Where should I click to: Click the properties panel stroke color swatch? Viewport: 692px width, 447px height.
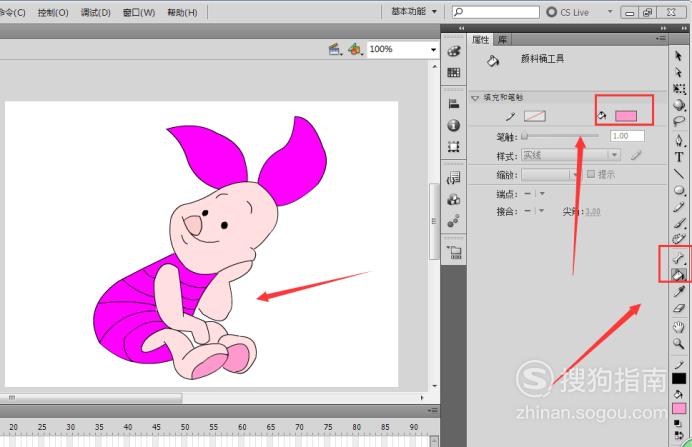535,116
